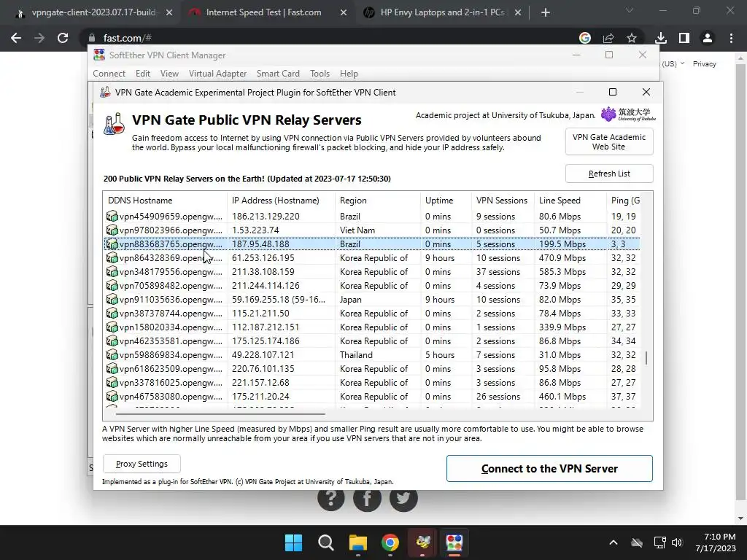The width and height of the screenshot is (747, 560).
Task: Click server icon for vpn158020334 row
Action: (112, 327)
